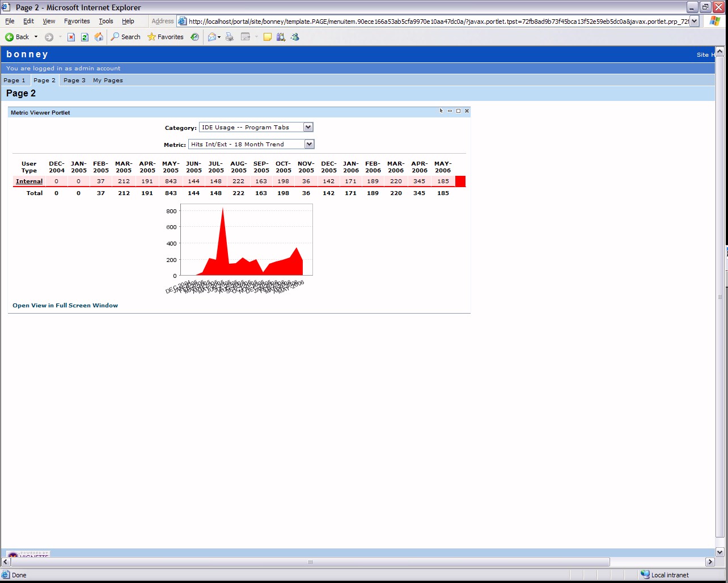Click the portlet pointer/edit icon
Screen dimensions: 728x583
tap(441, 111)
